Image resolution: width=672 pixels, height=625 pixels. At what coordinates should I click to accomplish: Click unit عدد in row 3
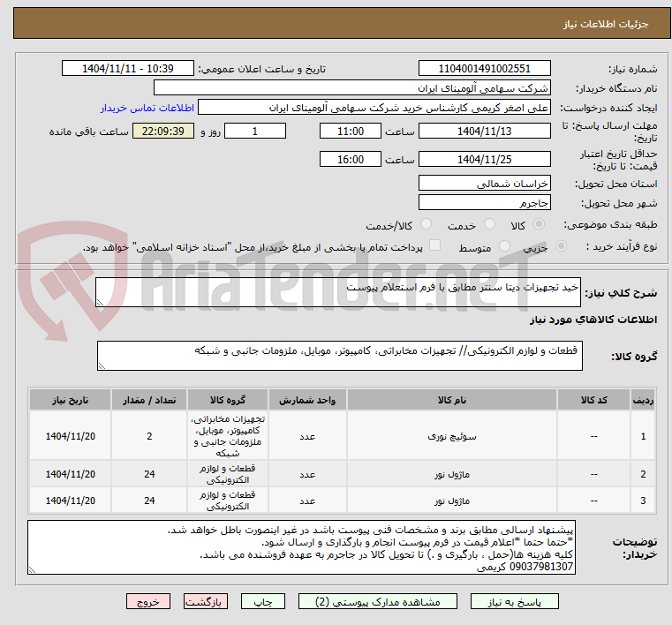pos(307,501)
